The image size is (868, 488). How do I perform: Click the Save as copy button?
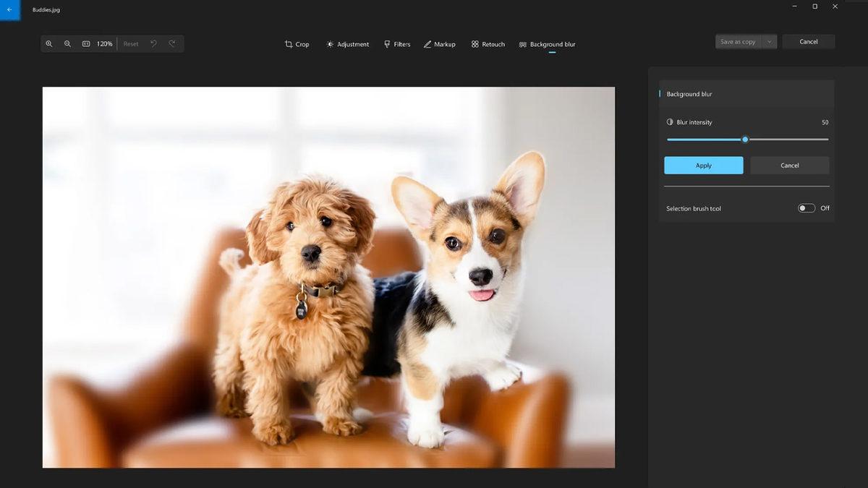738,42
